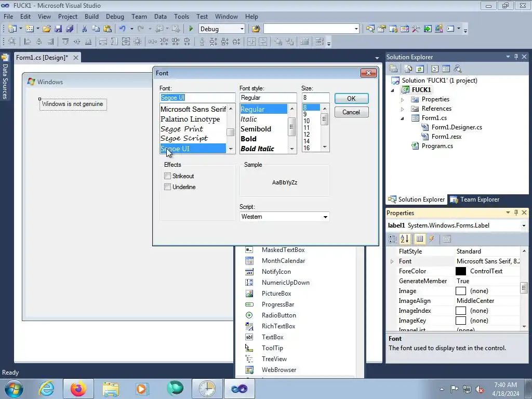Open the Script Western dropdown
532x399 pixels.
325,217
